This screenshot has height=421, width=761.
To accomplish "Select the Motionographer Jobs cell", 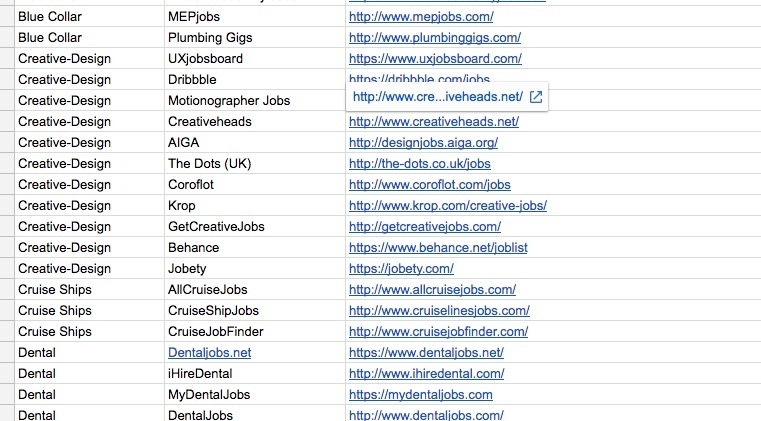I will [x=229, y=101].
